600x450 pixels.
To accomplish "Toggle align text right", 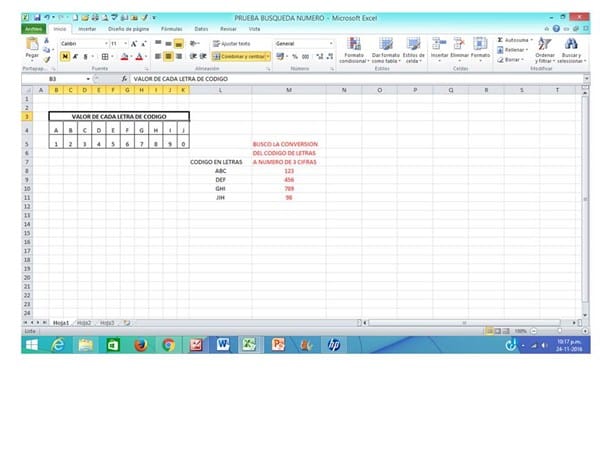I will (x=179, y=57).
